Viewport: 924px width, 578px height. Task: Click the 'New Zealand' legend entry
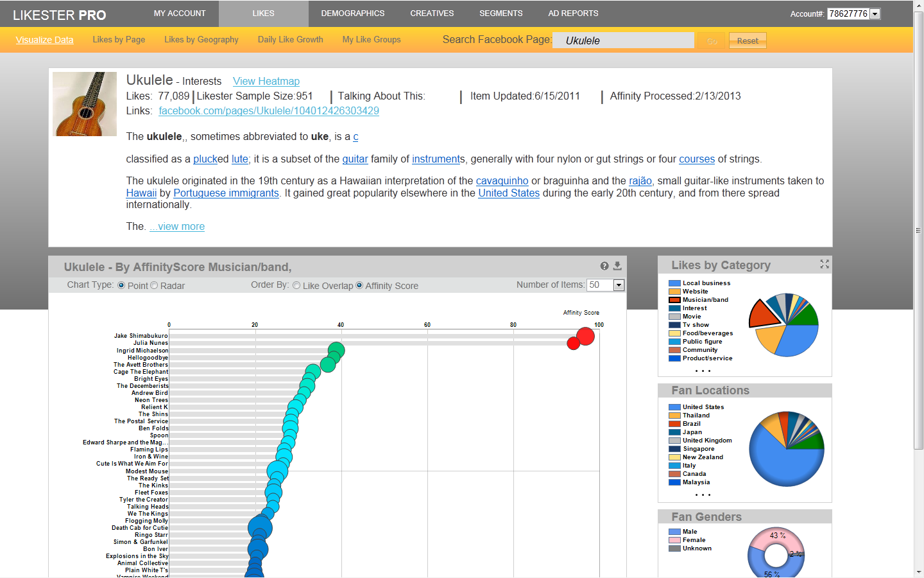pyautogui.click(x=703, y=457)
